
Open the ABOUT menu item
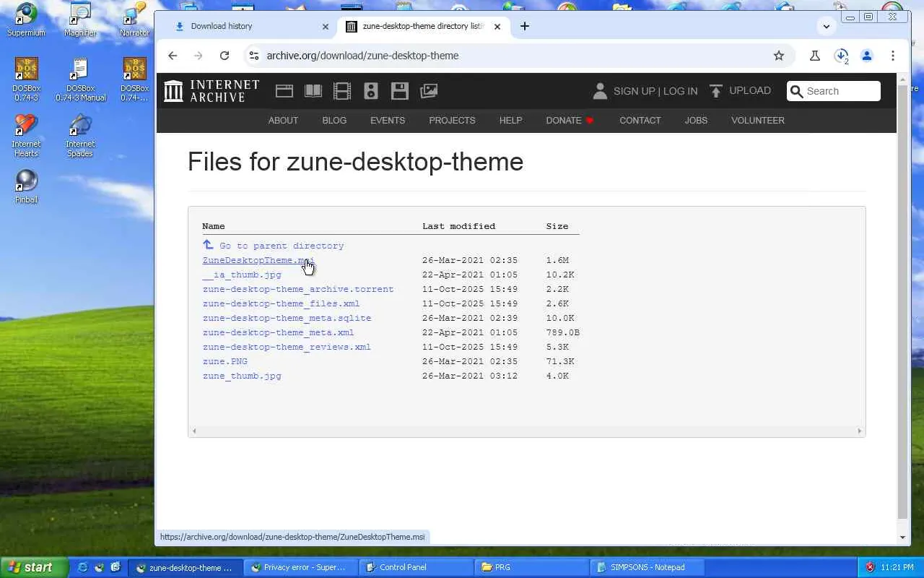click(x=283, y=121)
